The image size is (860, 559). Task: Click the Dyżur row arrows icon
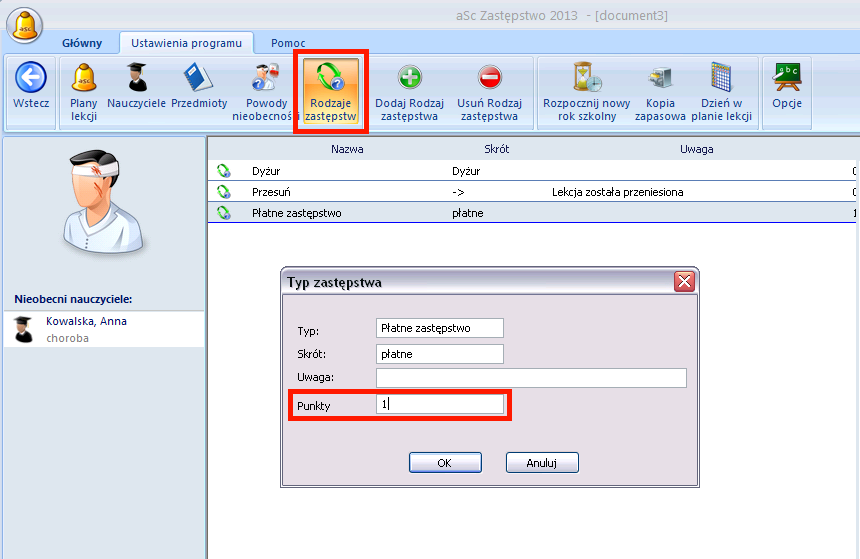tap(224, 171)
